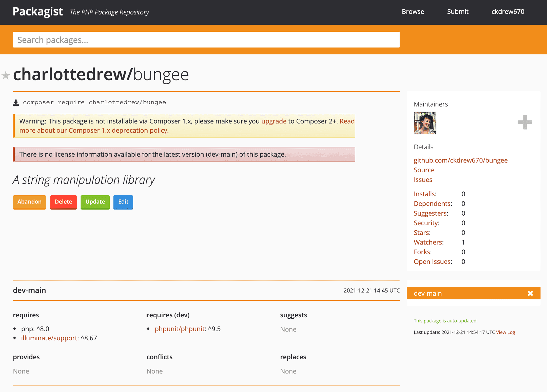Star the charlottedrew/bungee package
The image size is (547, 392).
[x=6, y=75]
